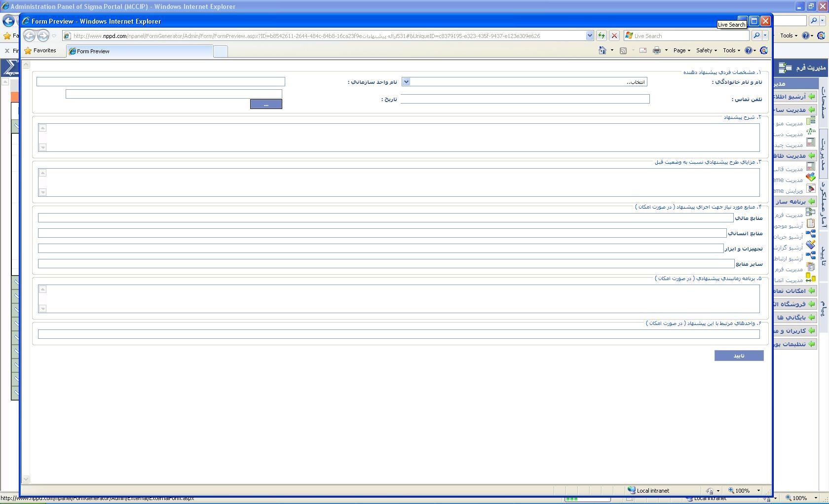
Task: Click the شرح پیشنهاد text area
Action: [399, 138]
